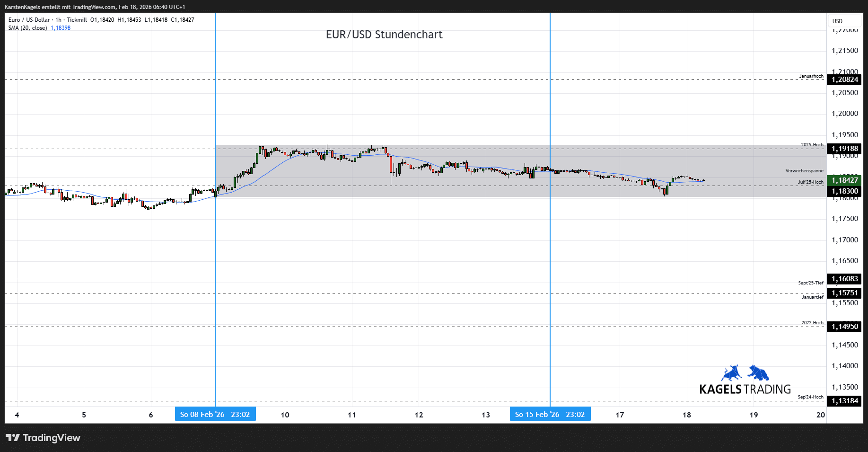
Task: Select the 1,13184 price label at bottom
Action: (x=844, y=401)
